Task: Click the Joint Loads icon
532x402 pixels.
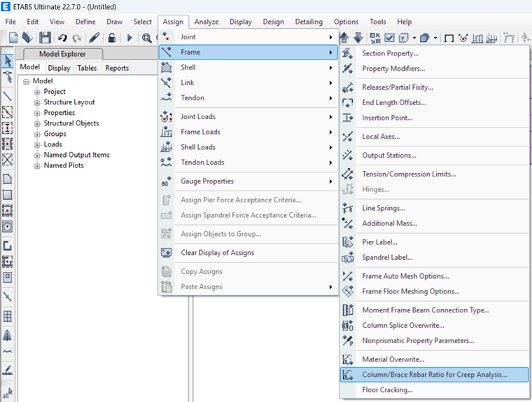Action: 167,116
